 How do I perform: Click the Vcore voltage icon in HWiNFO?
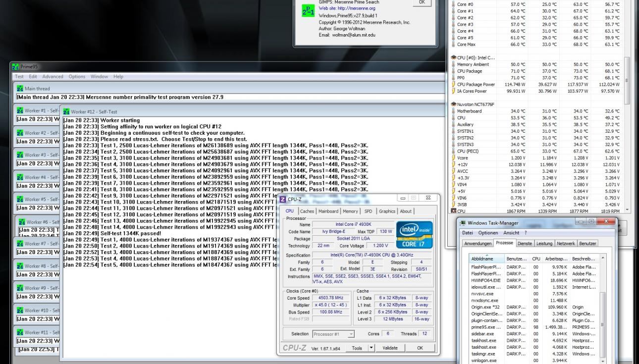pos(453,158)
